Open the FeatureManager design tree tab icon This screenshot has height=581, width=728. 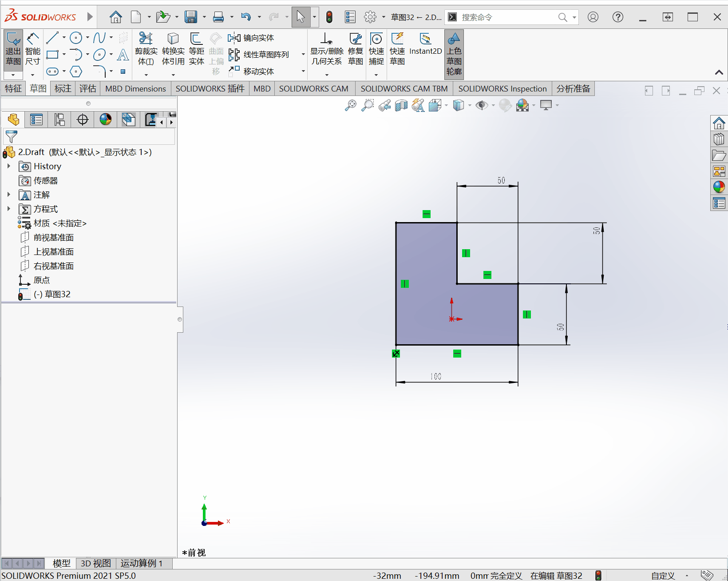[x=13, y=119]
